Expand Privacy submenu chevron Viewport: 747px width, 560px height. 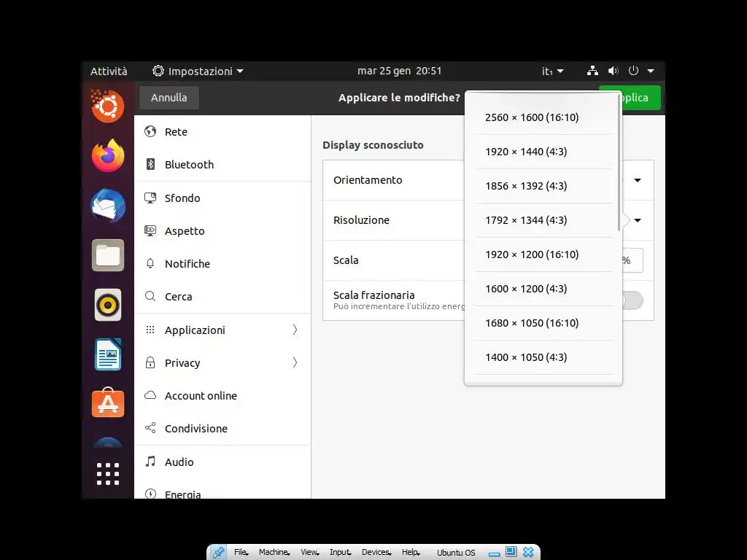click(x=295, y=363)
